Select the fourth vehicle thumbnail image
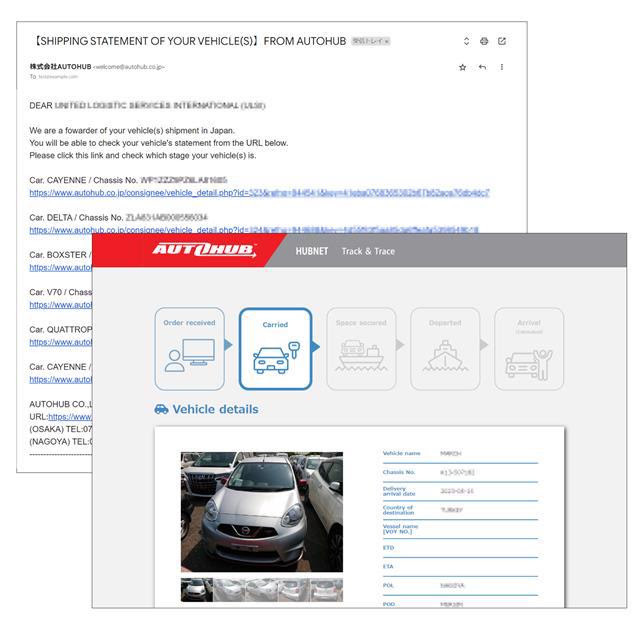 coord(294,590)
